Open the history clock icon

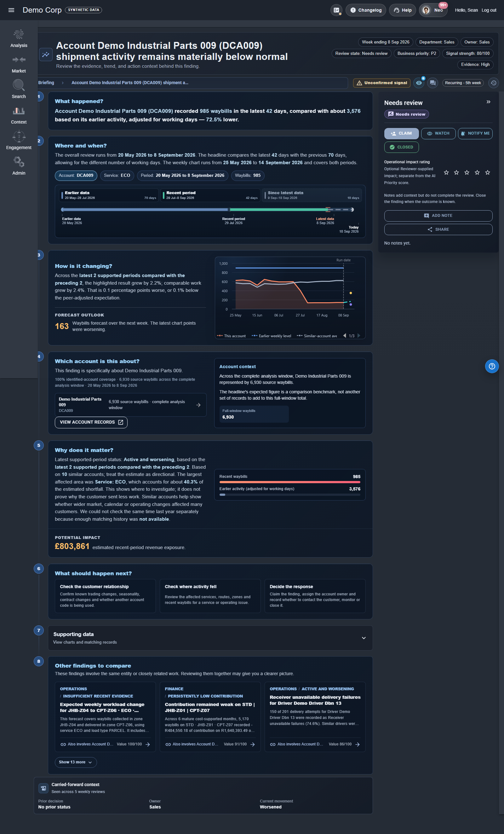[x=494, y=83]
